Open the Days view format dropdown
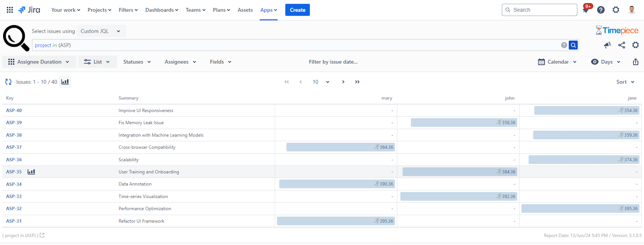 tap(606, 62)
